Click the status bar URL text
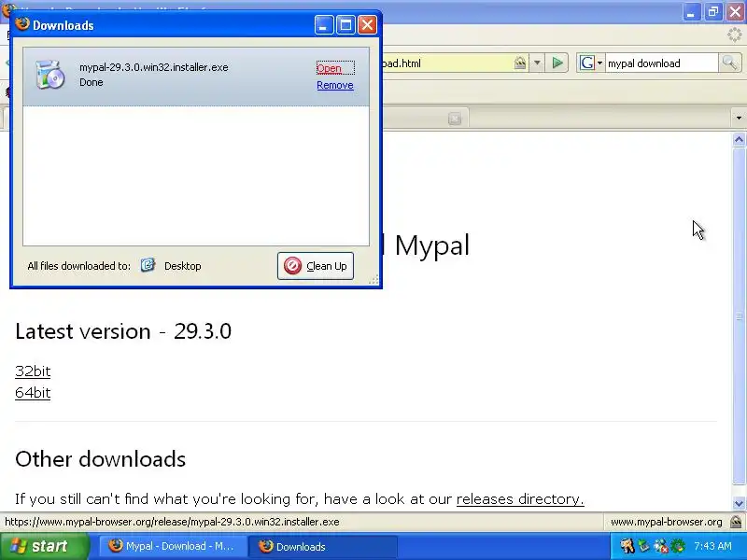The width and height of the screenshot is (747, 560). coord(172,522)
